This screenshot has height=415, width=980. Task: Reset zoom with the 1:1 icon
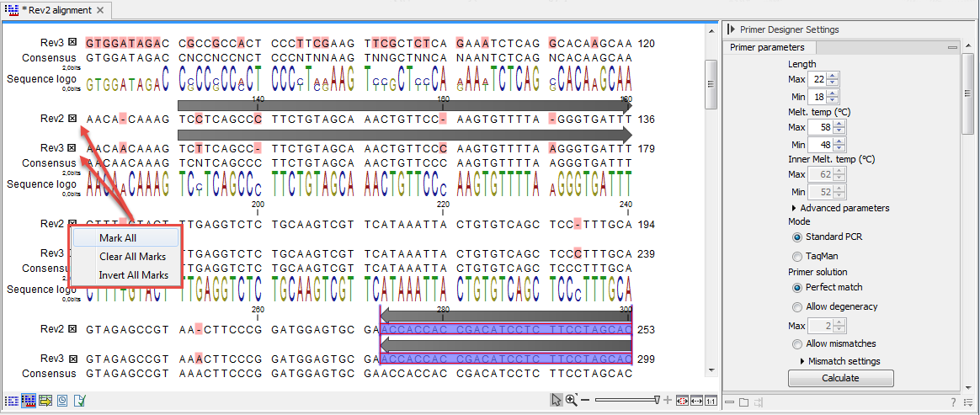[x=711, y=401]
